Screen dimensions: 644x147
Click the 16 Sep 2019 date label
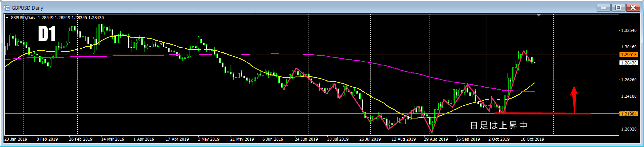[468, 139]
